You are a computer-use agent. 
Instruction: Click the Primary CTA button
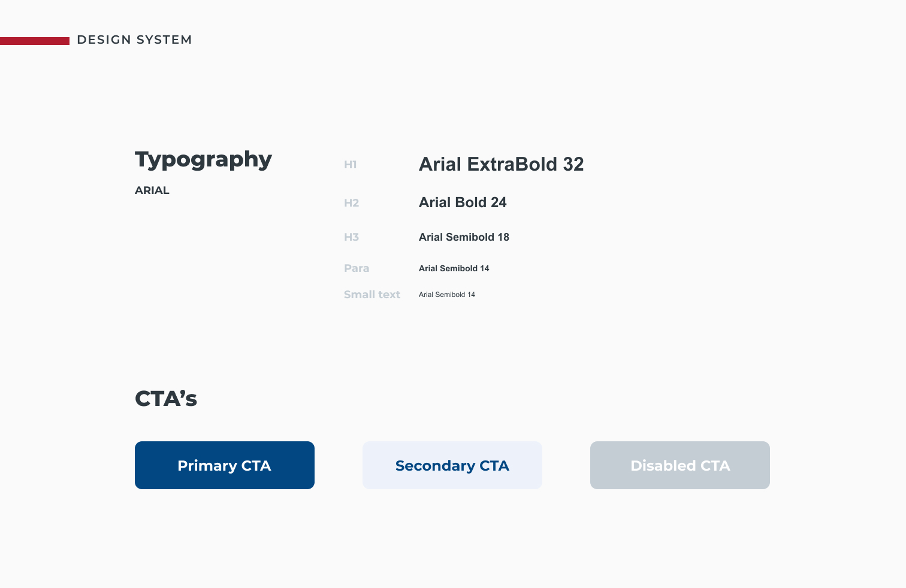coord(225,465)
